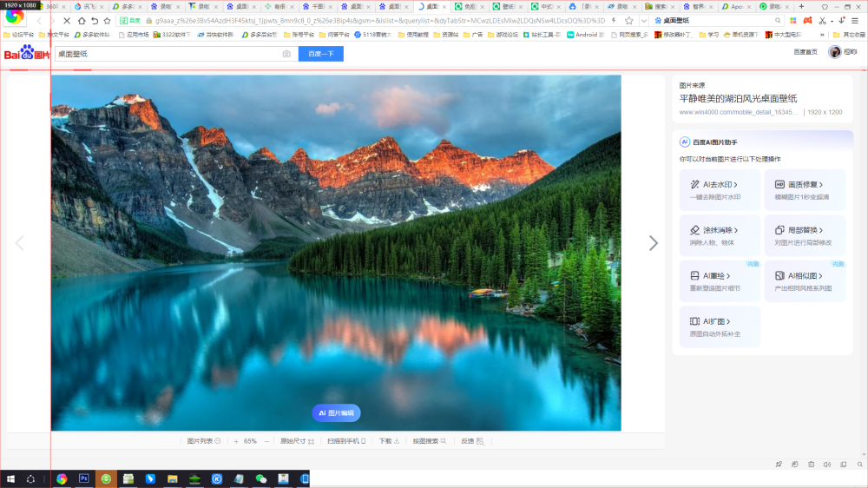868x488 pixels.
Task: Open the browser downloads arrow icon
Action: 841,21
